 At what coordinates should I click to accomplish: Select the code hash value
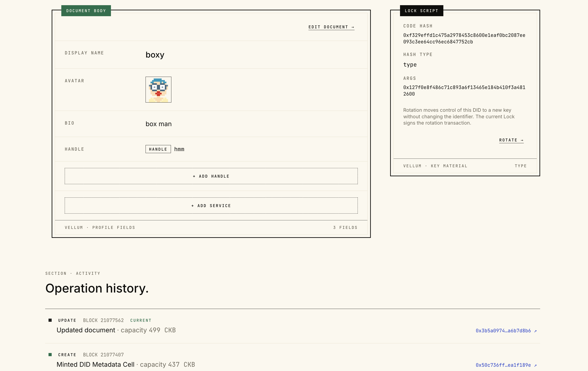coord(464,38)
